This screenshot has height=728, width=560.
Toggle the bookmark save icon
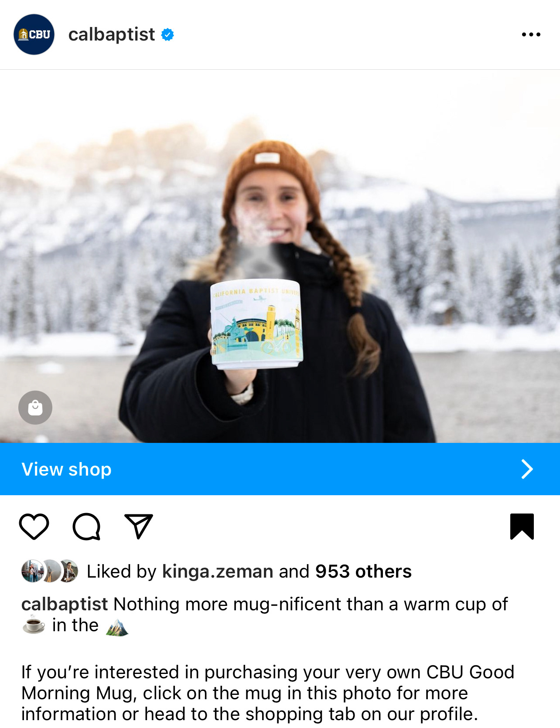click(522, 526)
